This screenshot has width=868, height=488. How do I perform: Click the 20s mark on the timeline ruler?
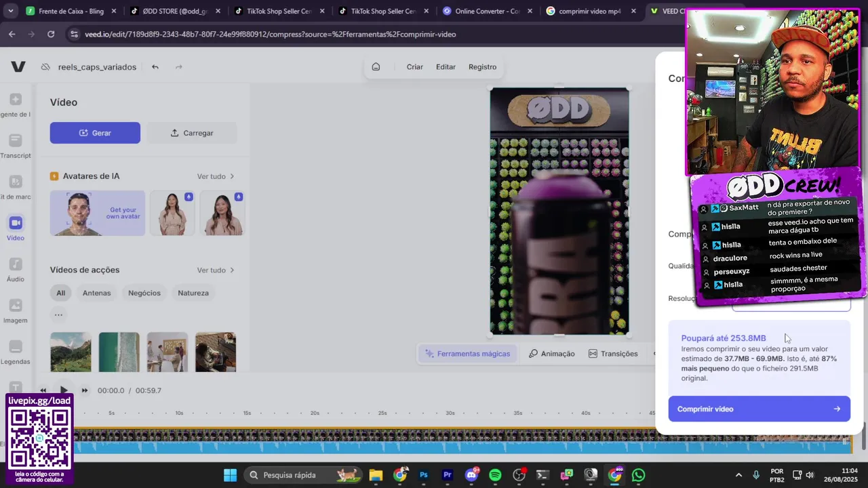(x=315, y=413)
